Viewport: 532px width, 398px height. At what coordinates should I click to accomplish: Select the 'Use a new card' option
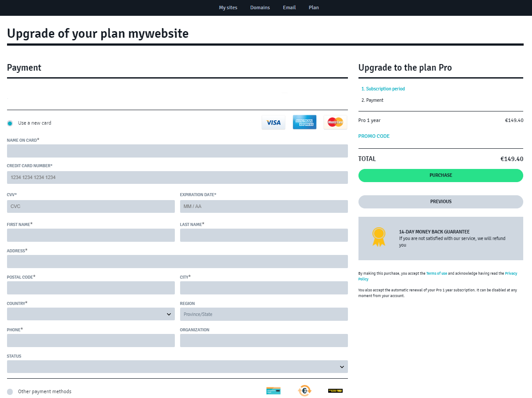(10, 123)
